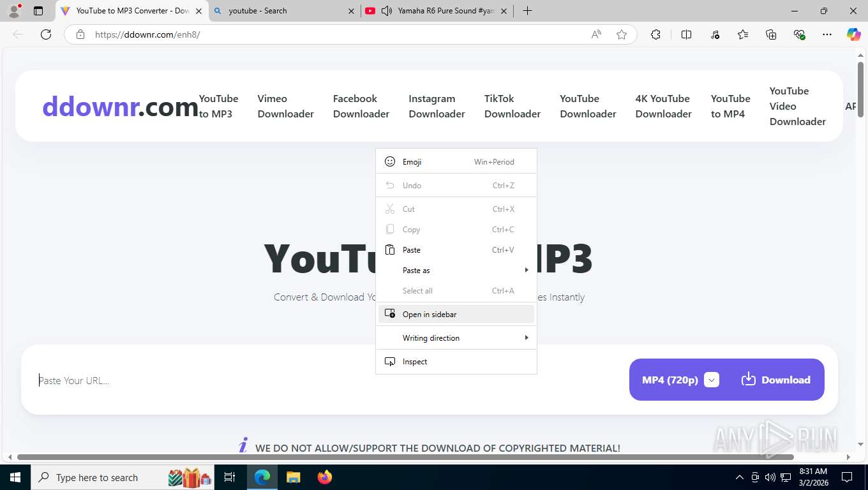
Task: Open the Copilot icon
Action: coord(853,34)
